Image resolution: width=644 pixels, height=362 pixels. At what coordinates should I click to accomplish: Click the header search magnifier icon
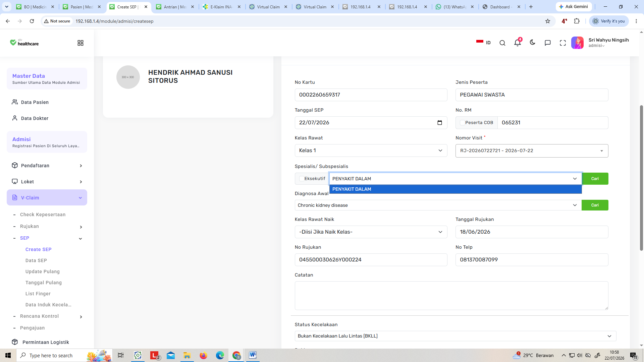coord(502,43)
